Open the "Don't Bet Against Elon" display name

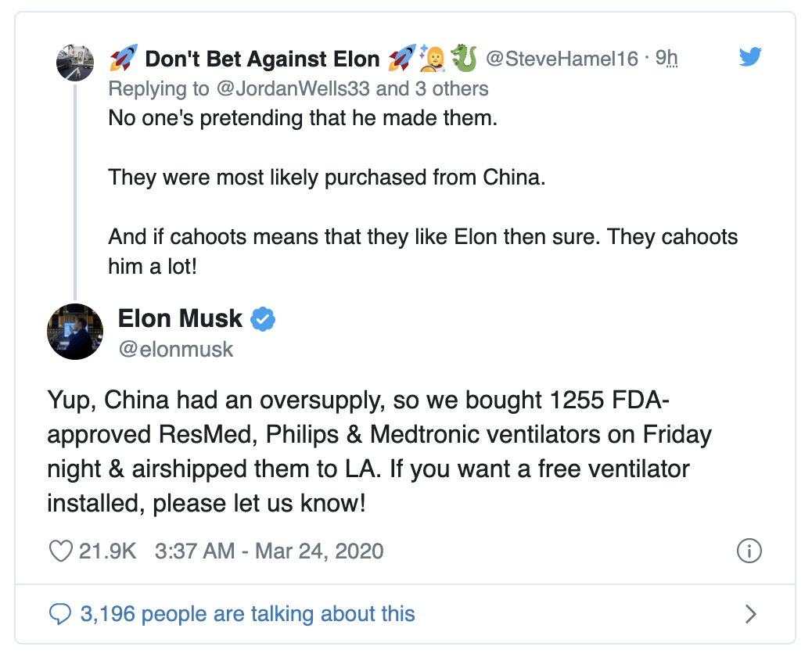[262, 59]
